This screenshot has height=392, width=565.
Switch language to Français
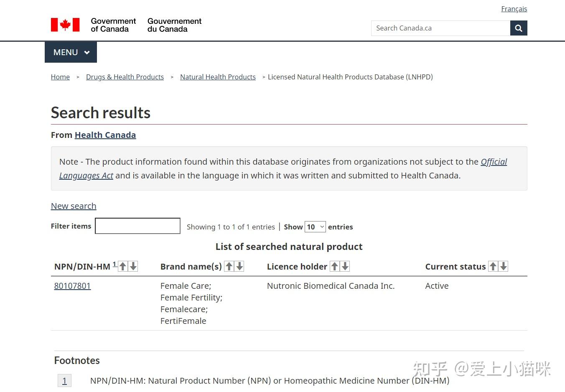(x=514, y=9)
